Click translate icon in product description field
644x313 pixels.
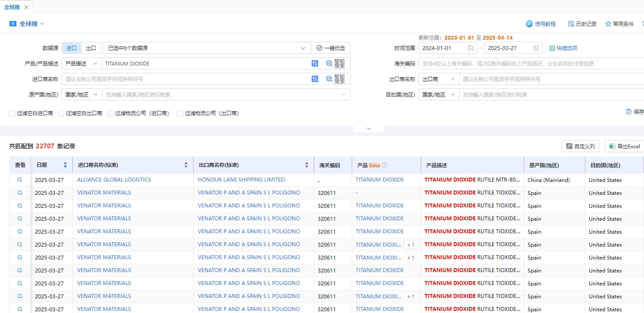315,63
